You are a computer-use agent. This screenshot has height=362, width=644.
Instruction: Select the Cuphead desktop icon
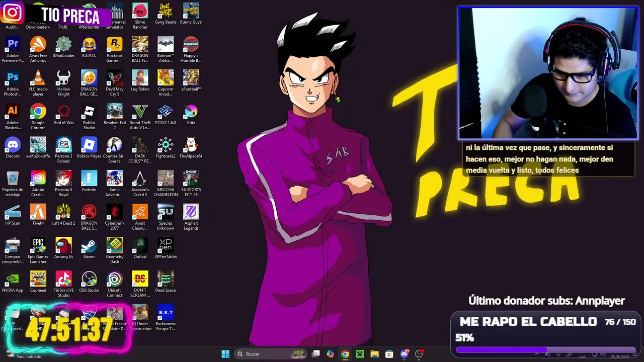pyautogui.click(x=38, y=282)
